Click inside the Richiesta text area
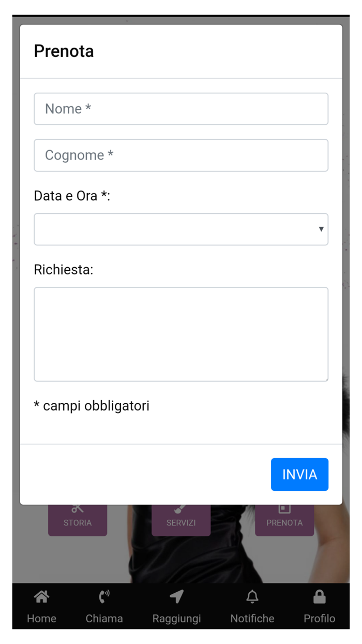Screen dimensions: 362x644 181,334
